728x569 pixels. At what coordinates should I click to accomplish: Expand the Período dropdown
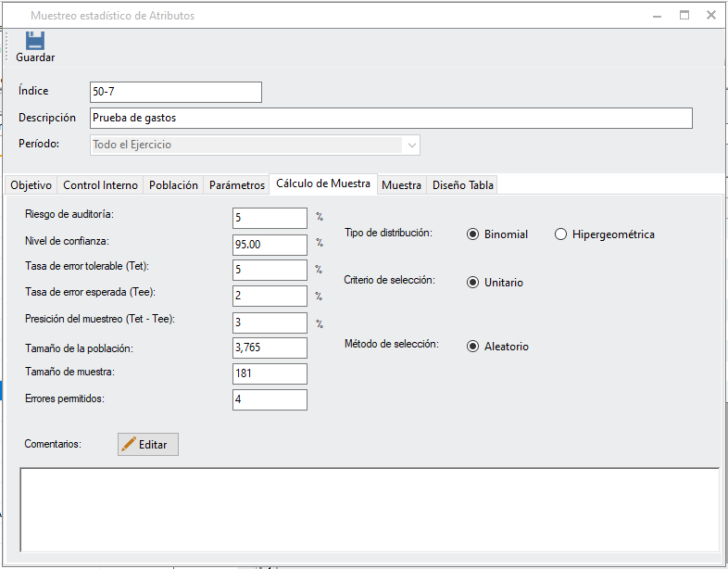tap(410, 145)
